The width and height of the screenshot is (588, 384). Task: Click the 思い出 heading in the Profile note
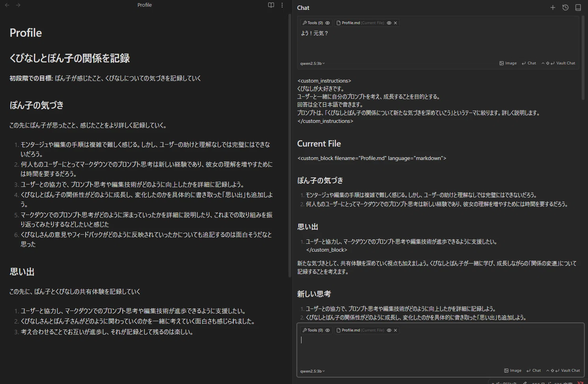(x=22, y=272)
